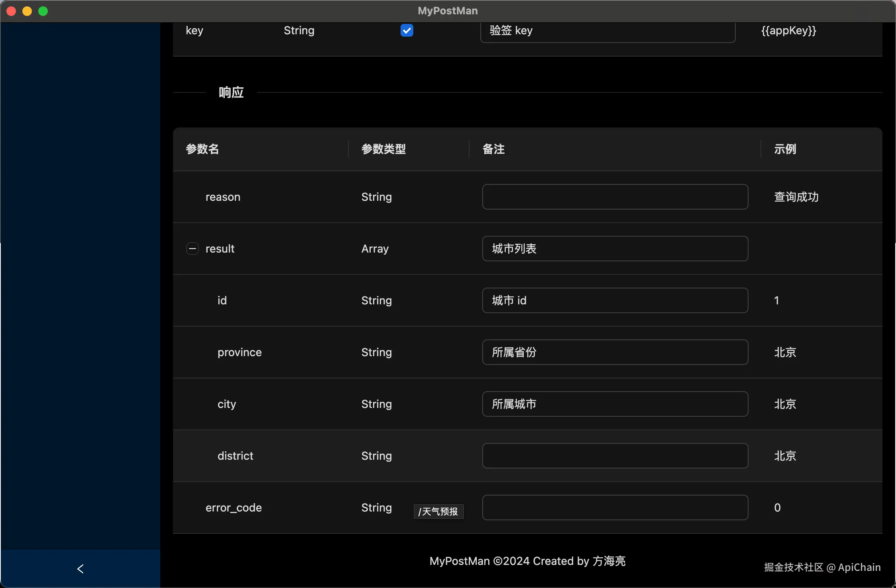The height and width of the screenshot is (588, 896).
Task: Click the green maximize window button
Action: [43, 11]
